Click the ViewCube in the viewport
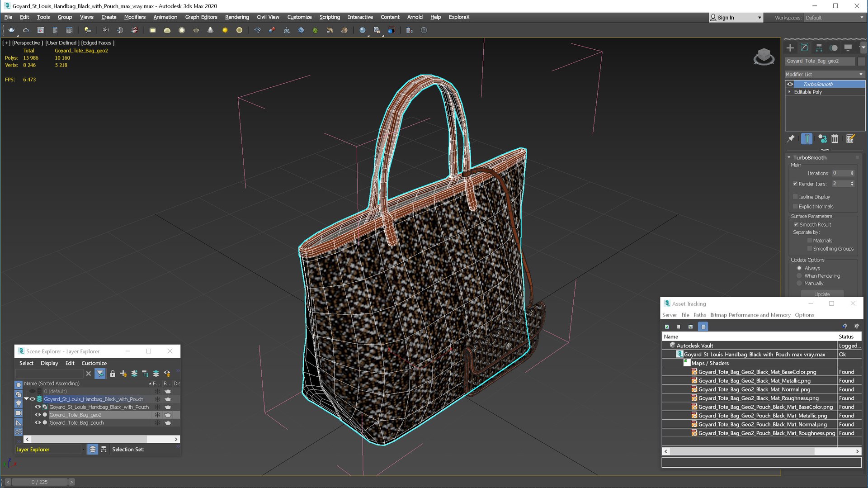This screenshot has height=488, width=868. pos(764,57)
